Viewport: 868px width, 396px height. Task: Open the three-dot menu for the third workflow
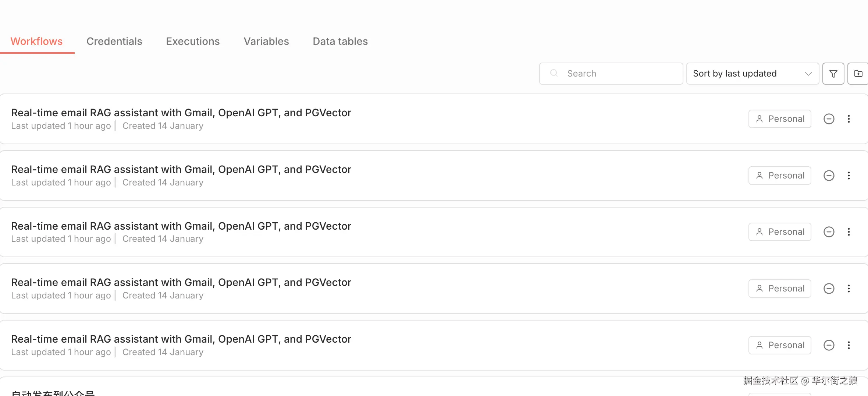[849, 232]
